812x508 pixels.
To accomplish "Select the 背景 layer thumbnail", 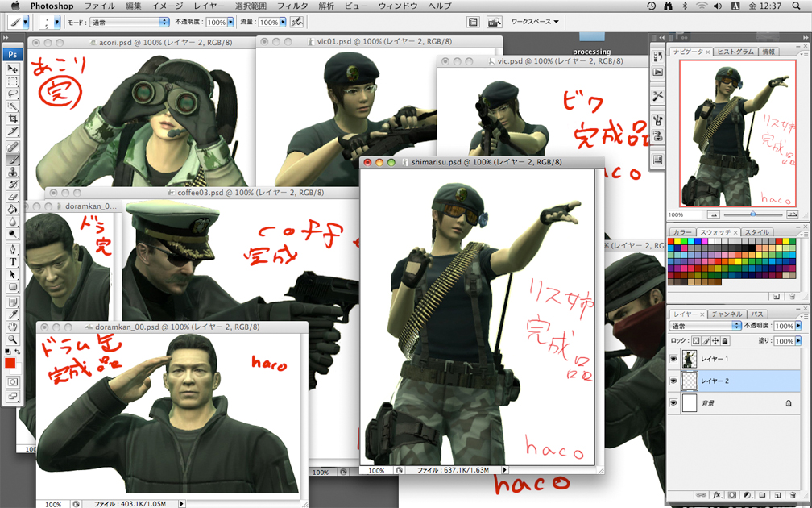I will pyautogui.click(x=690, y=403).
